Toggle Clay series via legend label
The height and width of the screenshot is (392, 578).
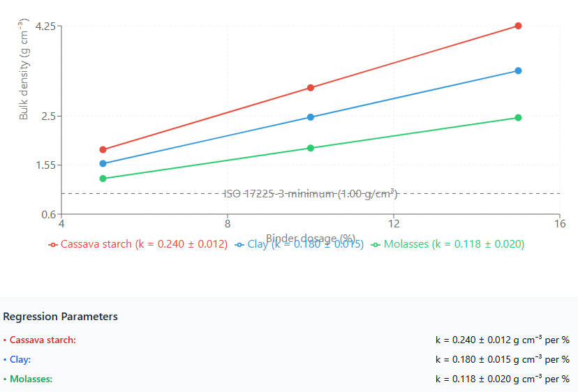coord(305,244)
